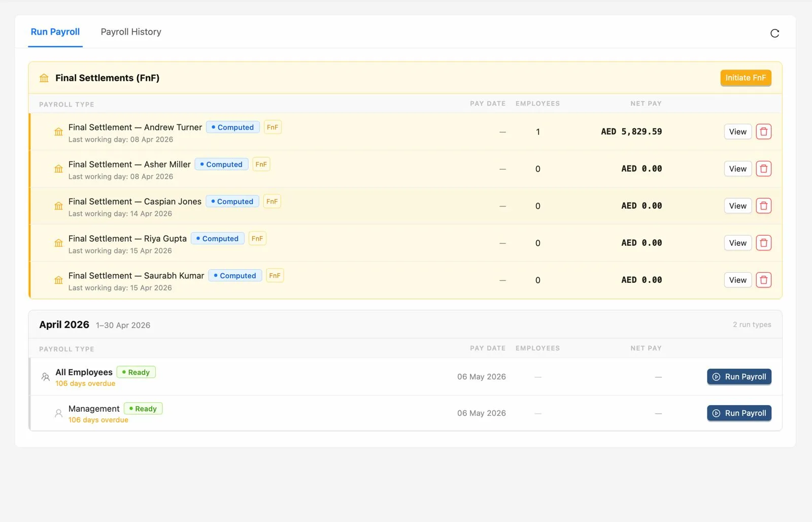The image size is (812, 522).
Task: Click the group icon beside All Employees
Action: (45, 377)
